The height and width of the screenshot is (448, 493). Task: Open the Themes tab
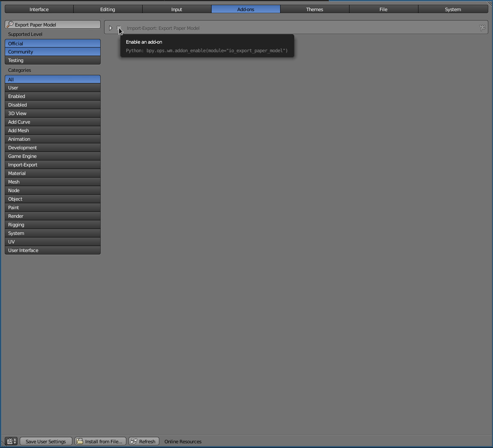coord(315,9)
